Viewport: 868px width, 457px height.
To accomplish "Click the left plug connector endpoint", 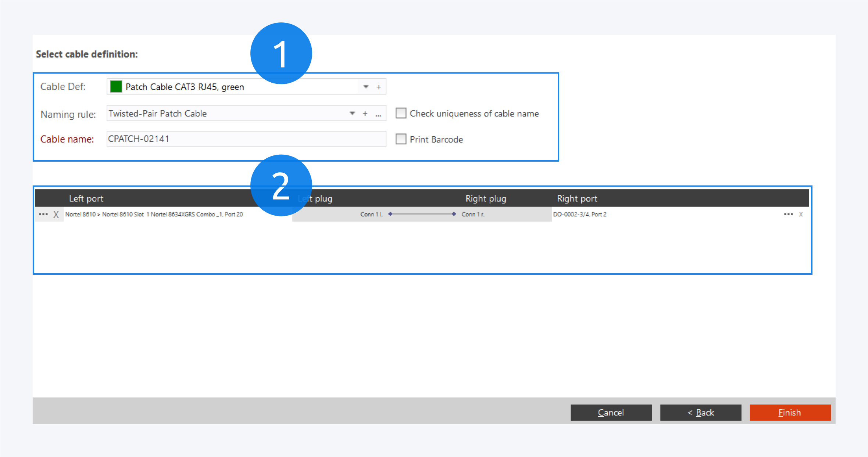I will (390, 214).
